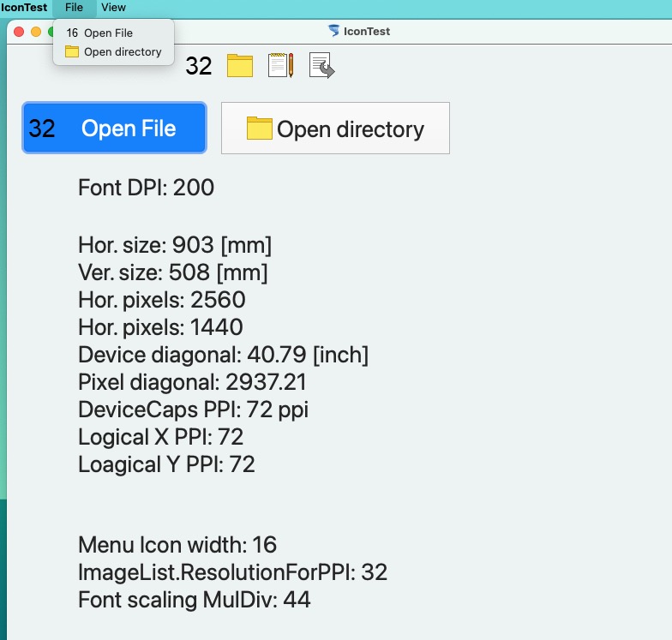Click the toolbar item labeled 32
The width and height of the screenshot is (672, 640).
(199, 66)
